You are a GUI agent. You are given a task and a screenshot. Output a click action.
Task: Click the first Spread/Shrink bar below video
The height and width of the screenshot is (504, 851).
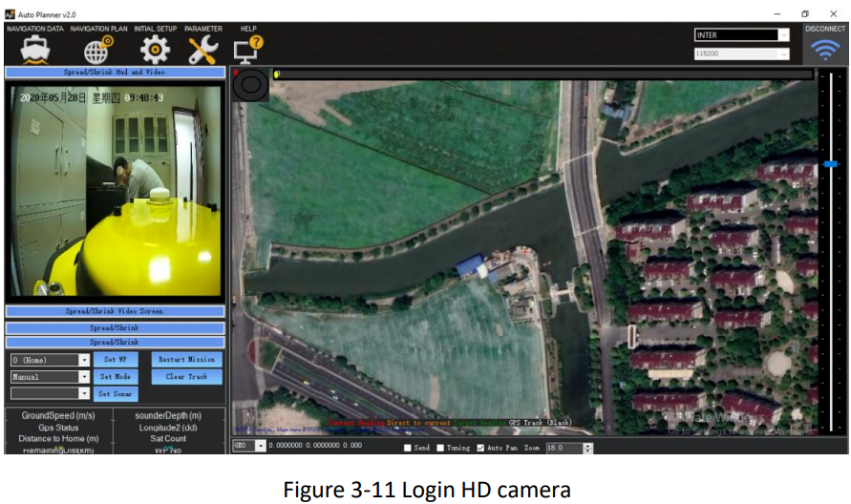tap(115, 328)
